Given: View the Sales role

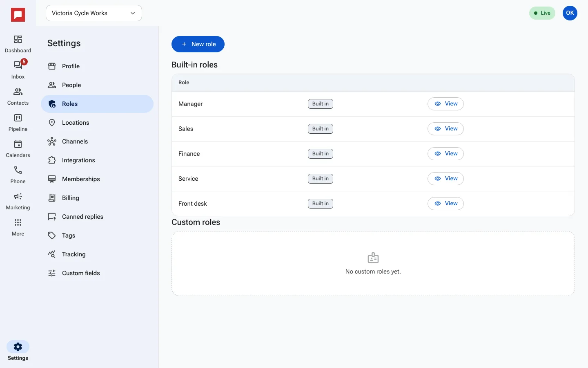Looking at the screenshot, I should (445, 129).
